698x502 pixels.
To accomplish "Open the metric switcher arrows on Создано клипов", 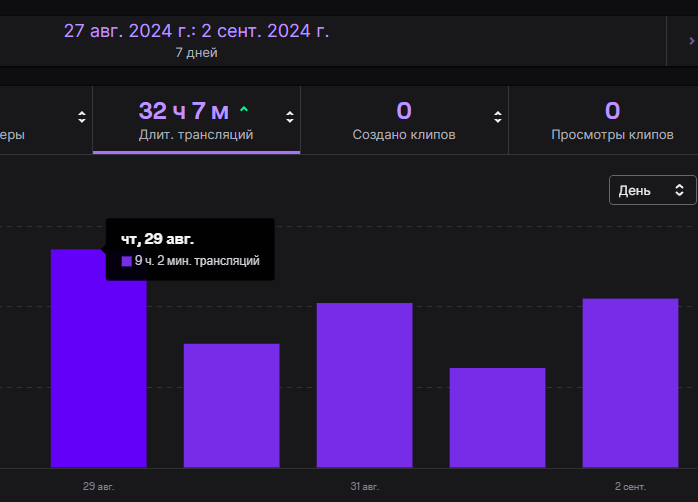I will tap(498, 117).
